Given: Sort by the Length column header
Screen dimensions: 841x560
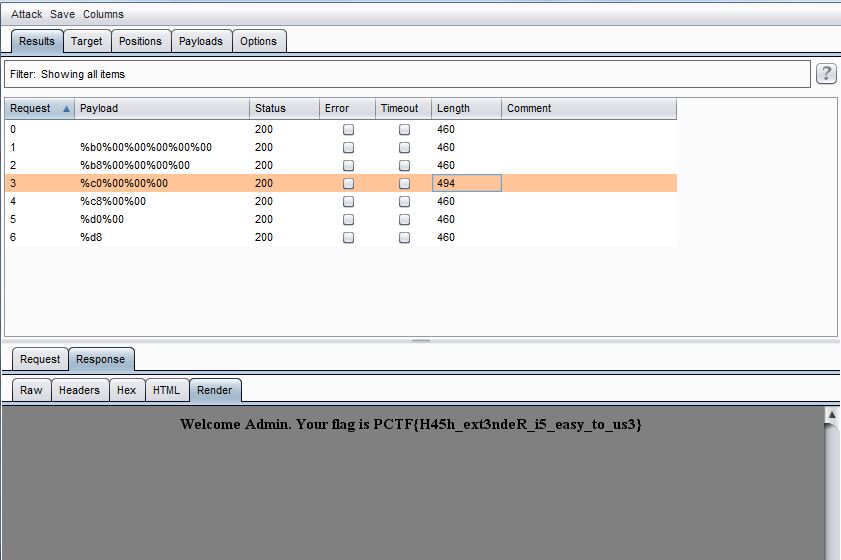Looking at the screenshot, I should (465, 109).
